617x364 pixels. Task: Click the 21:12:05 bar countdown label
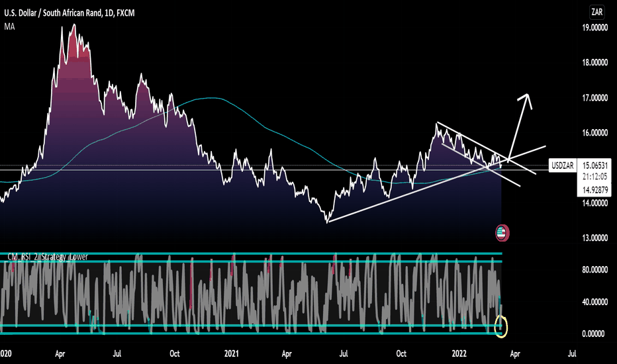[595, 177]
